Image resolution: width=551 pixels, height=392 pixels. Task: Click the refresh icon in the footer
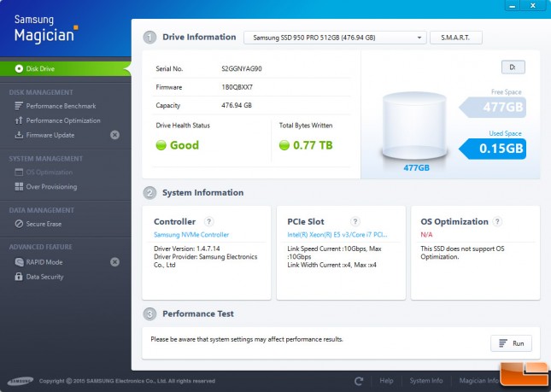(x=359, y=381)
